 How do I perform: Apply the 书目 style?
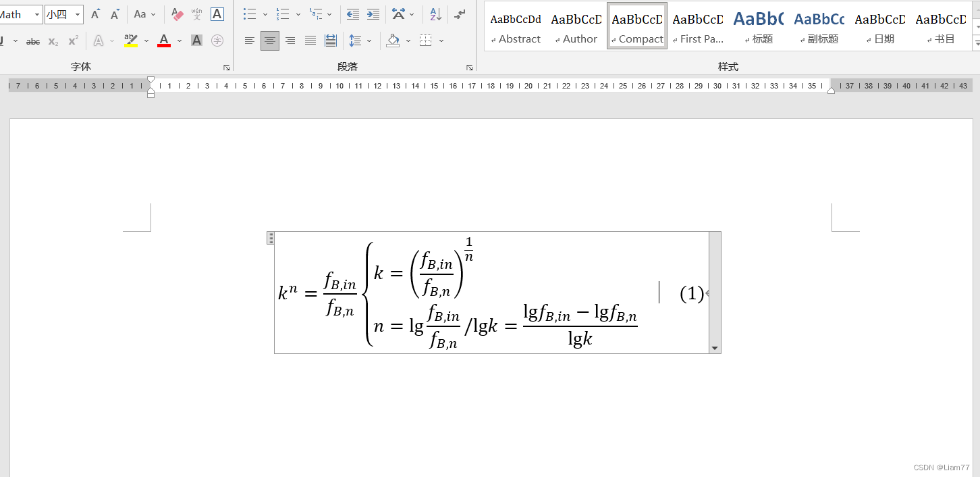[941, 26]
